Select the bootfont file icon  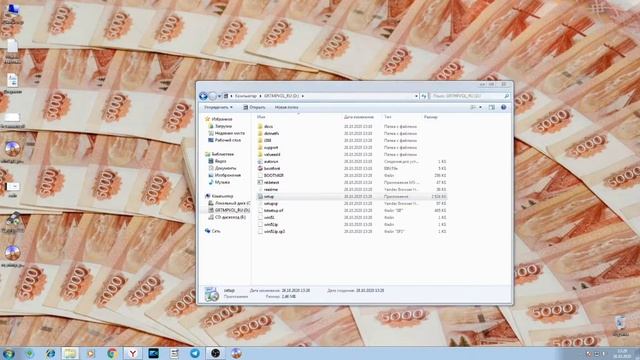click(x=260, y=169)
